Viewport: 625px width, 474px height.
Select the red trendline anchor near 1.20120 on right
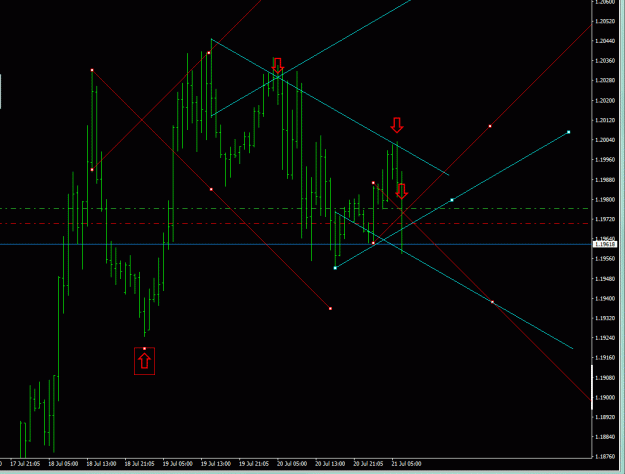(x=490, y=126)
